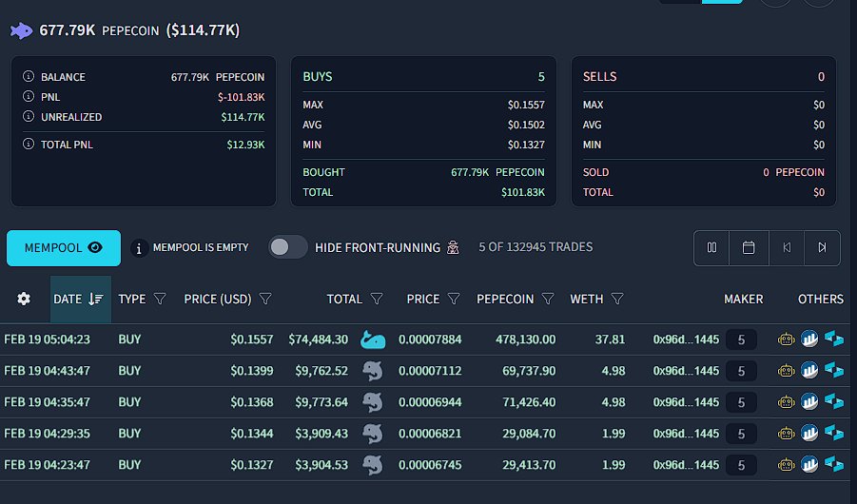Click the robot icon on the 04:35:47 row
The height and width of the screenshot is (504, 857).
[786, 402]
